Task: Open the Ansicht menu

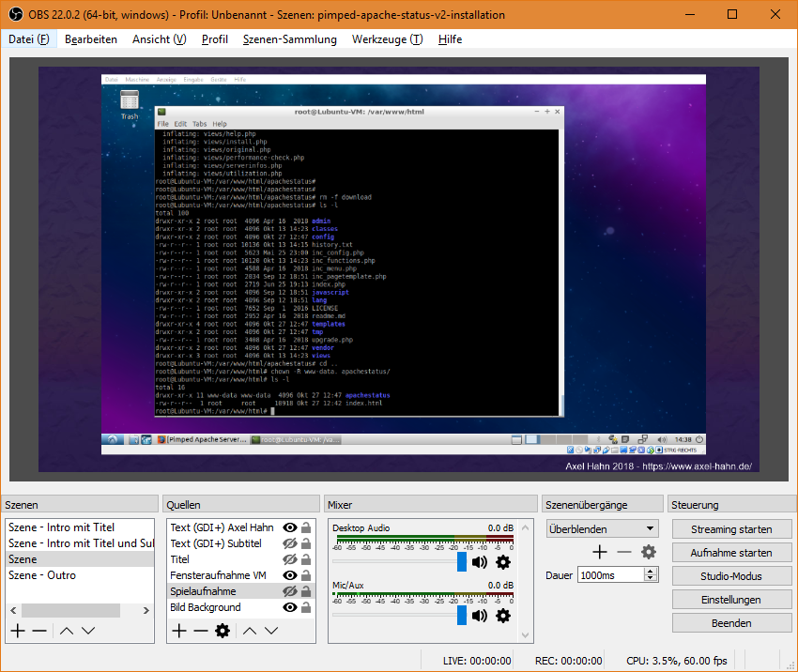Action: [x=160, y=39]
